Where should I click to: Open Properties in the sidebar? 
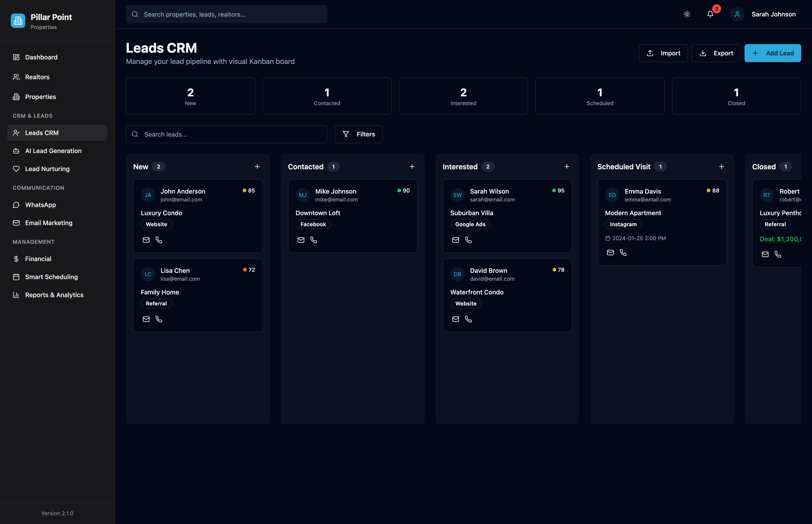point(57,97)
